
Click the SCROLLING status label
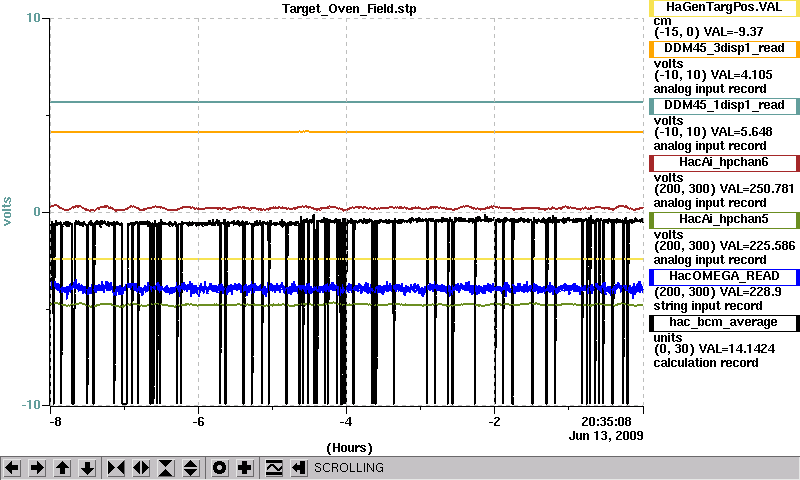point(348,468)
